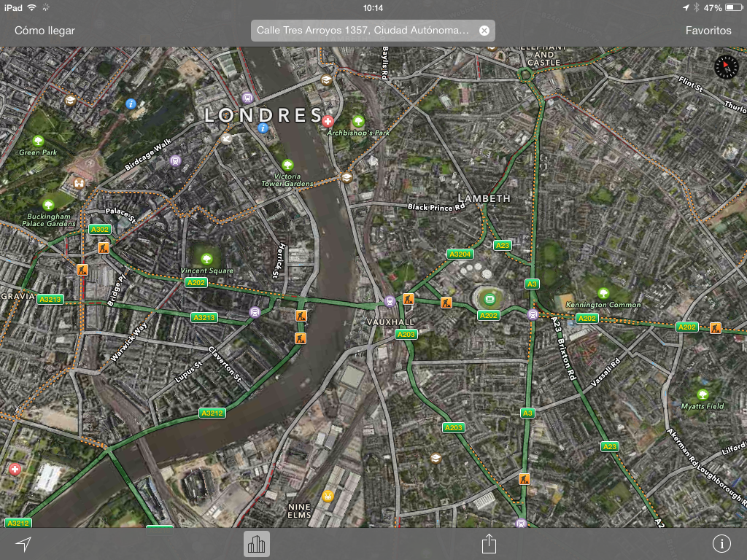747x560 pixels.
Task: Select the Brixton Rd label
Action: [567, 359]
